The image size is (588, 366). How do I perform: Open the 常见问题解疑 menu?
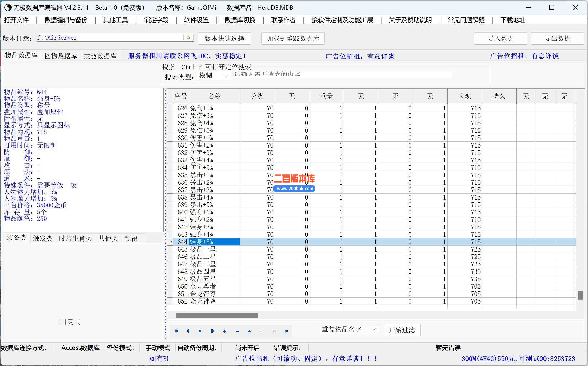click(x=466, y=20)
